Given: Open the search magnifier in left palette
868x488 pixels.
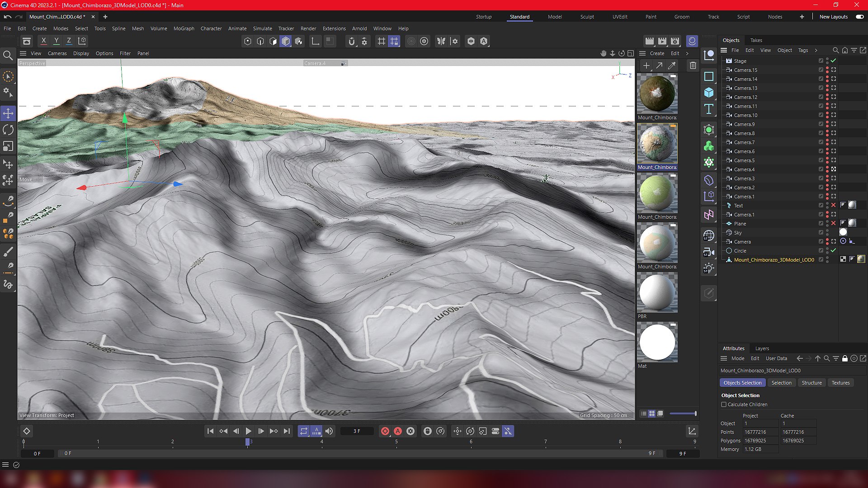Looking at the screenshot, I should [8, 56].
